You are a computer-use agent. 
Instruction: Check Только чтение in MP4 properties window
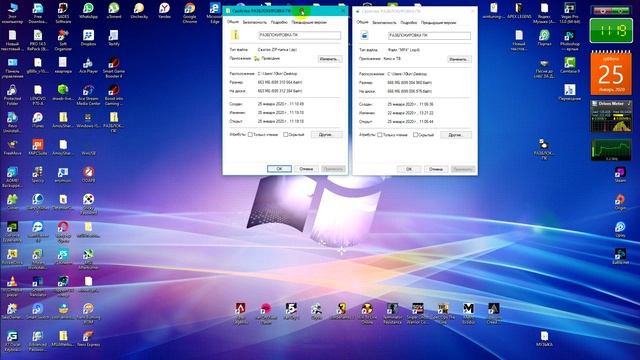click(x=380, y=135)
